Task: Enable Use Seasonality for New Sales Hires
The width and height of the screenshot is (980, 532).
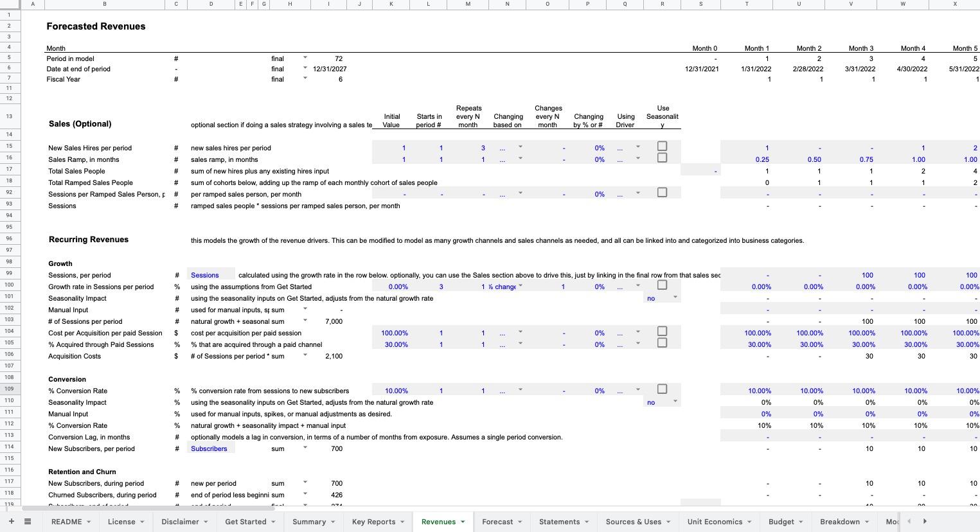Action: pos(663,147)
